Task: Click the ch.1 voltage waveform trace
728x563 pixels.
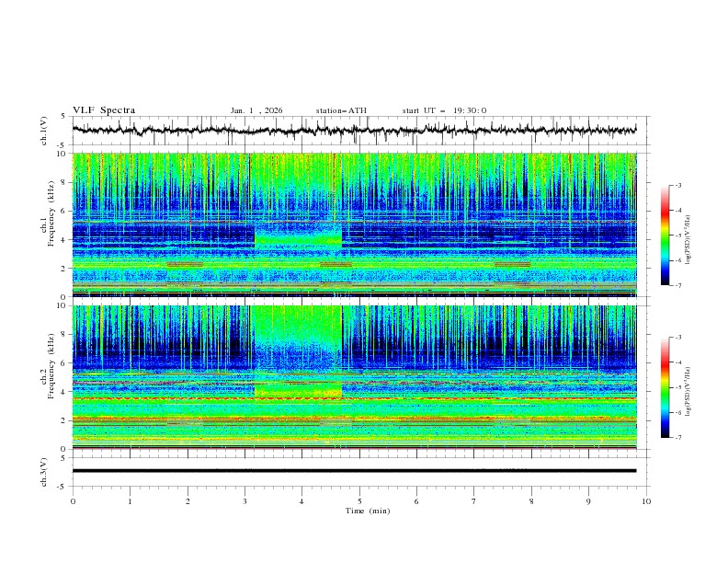Action: pyautogui.click(x=354, y=131)
